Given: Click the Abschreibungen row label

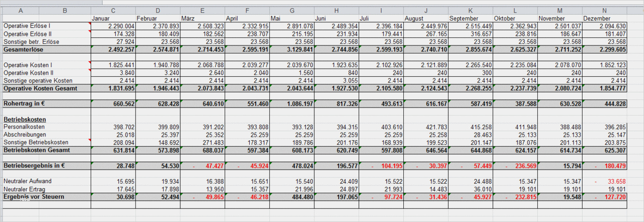Looking at the screenshot, I should [25, 135].
